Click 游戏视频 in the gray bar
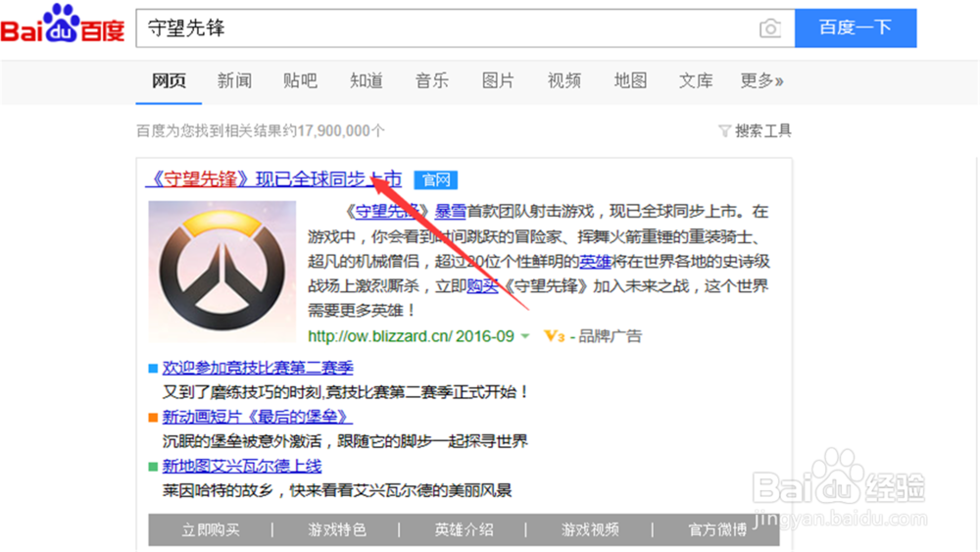 click(x=590, y=530)
